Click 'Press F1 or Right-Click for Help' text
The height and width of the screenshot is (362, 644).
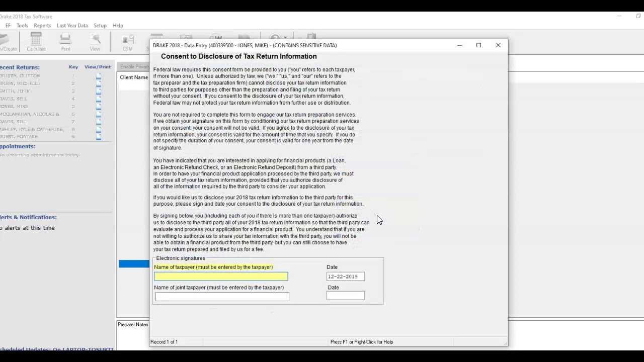[362, 342]
